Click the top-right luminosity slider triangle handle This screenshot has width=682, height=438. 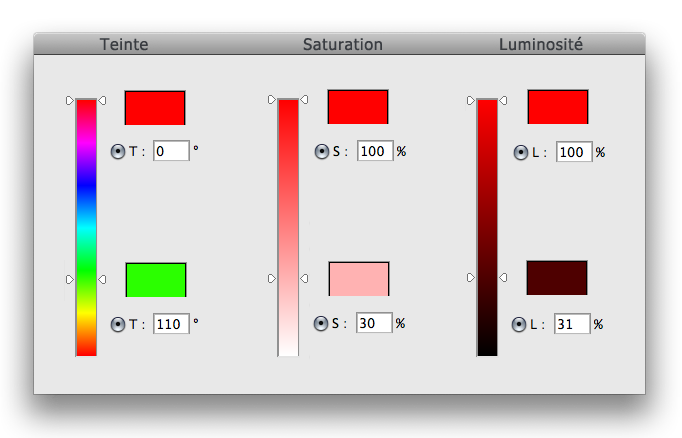[x=504, y=100]
